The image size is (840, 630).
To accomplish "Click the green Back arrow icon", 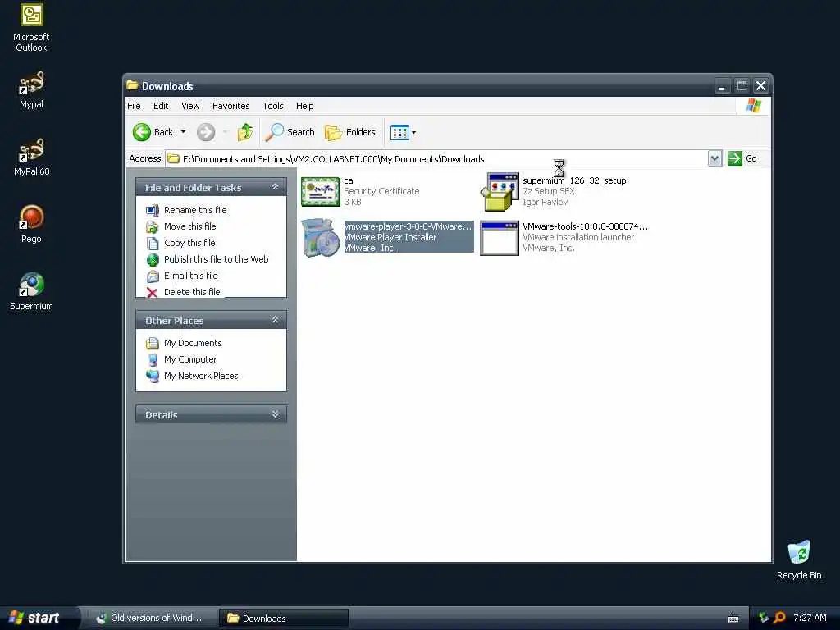I will [142, 132].
